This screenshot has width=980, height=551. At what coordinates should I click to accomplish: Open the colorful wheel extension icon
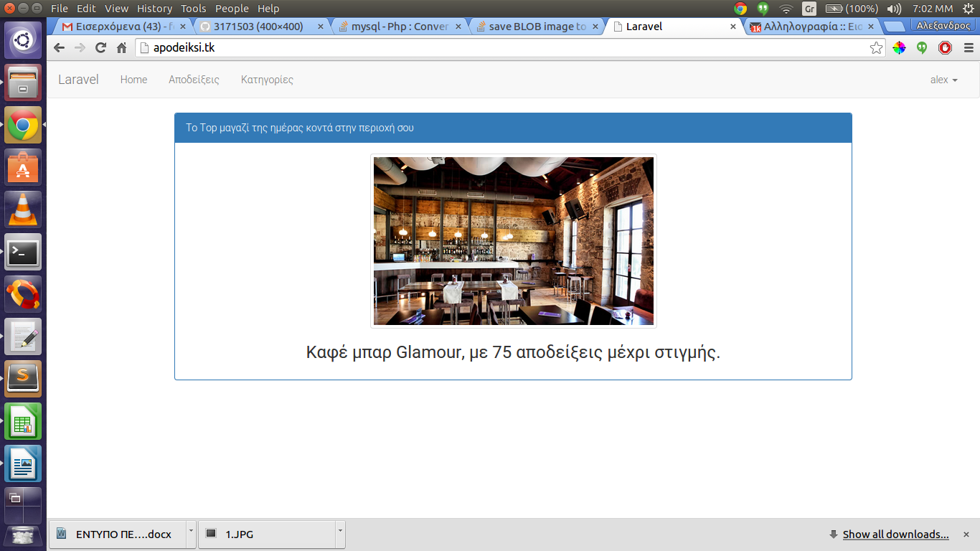(x=899, y=48)
